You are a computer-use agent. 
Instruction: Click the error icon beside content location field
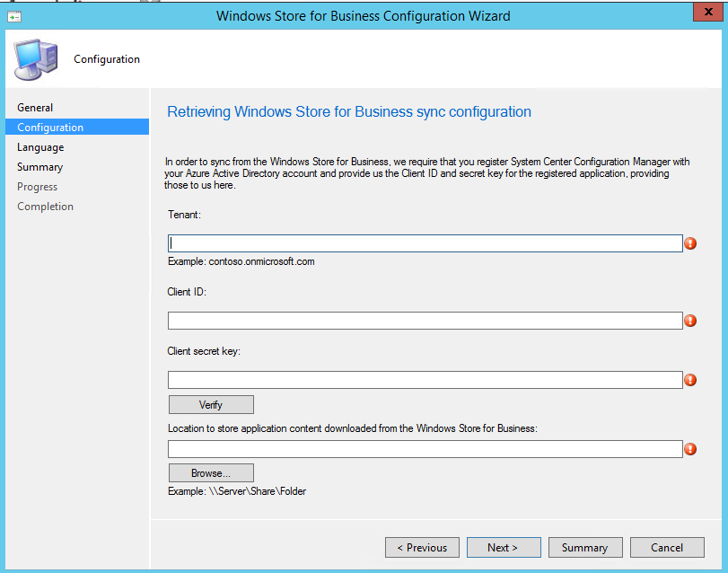click(x=690, y=449)
